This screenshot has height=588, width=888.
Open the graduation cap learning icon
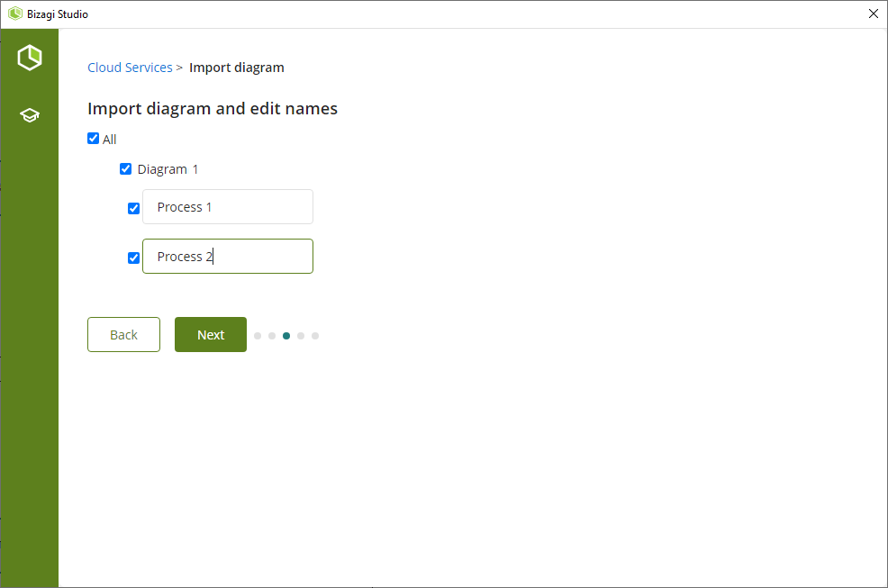(30, 115)
